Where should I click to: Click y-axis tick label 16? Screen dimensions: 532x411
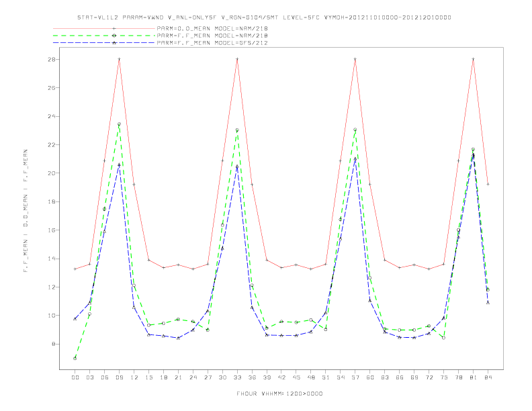[x=53, y=230]
